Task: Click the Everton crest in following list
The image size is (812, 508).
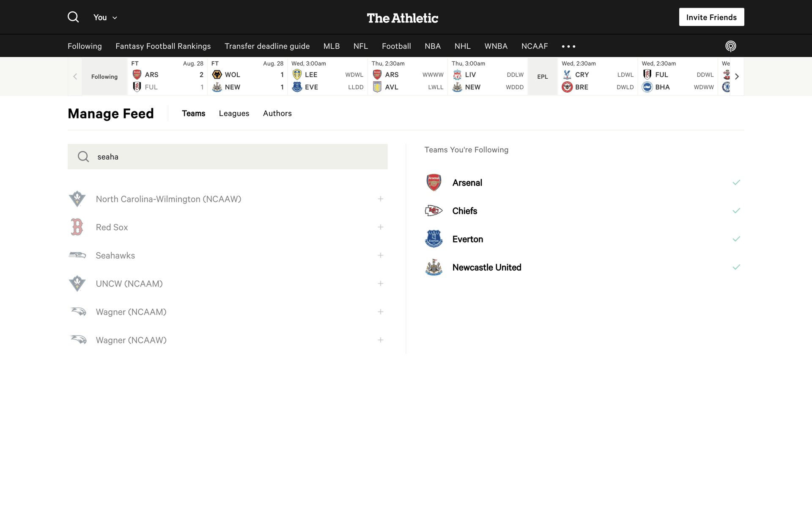Action: tap(433, 239)
